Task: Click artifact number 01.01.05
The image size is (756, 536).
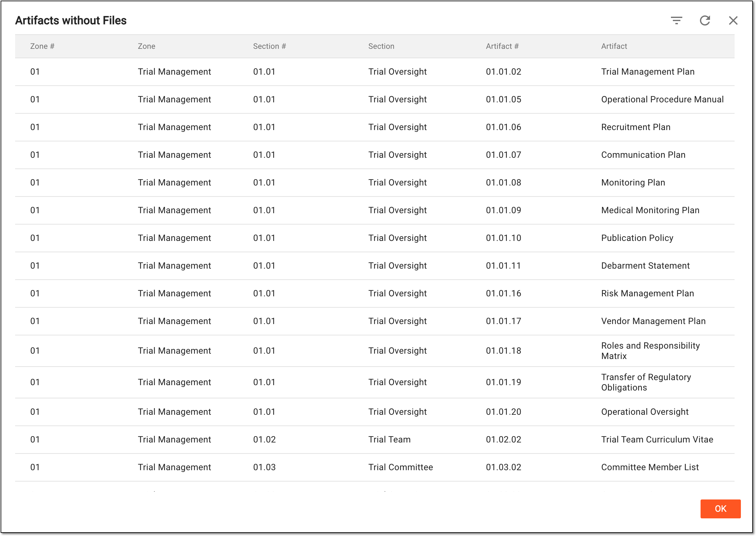Action: (x=503, y=99)
